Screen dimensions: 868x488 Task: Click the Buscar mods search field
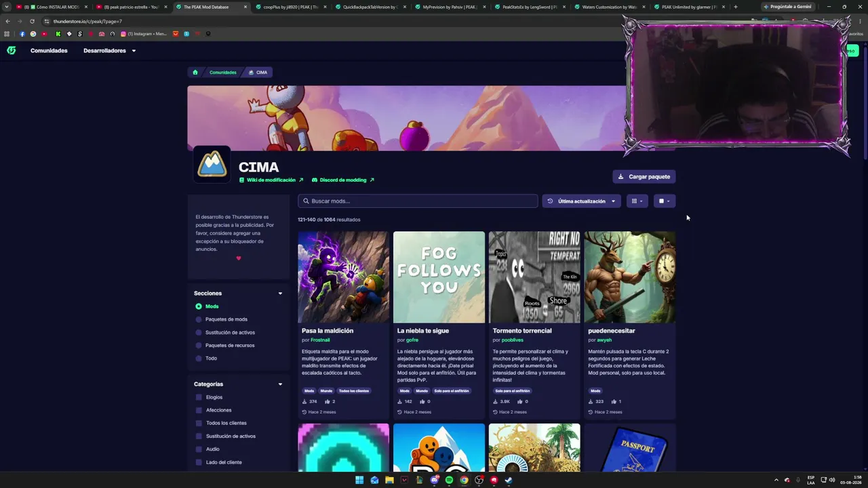click(x=418, y=201)
